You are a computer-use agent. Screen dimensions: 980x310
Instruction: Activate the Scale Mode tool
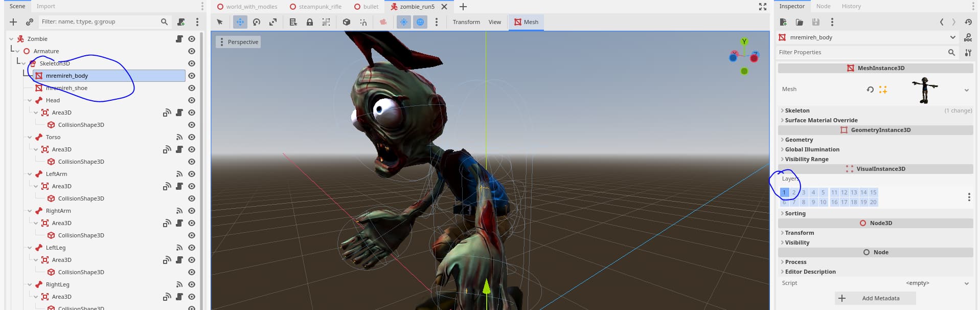(x=273, y=22)
